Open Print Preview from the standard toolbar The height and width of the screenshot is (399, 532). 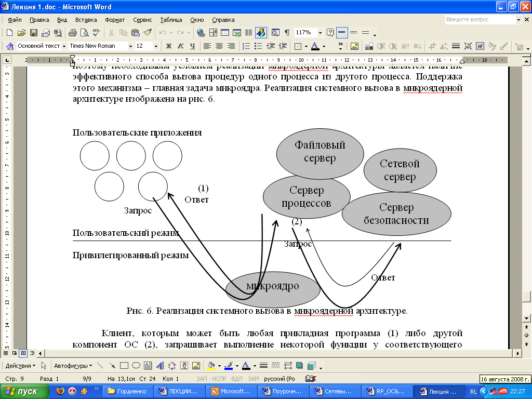click(x=84, y=33)
